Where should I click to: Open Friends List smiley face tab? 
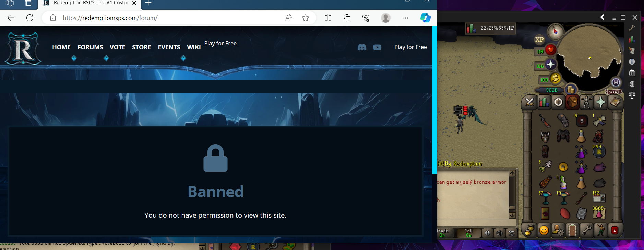pos(544,230)
